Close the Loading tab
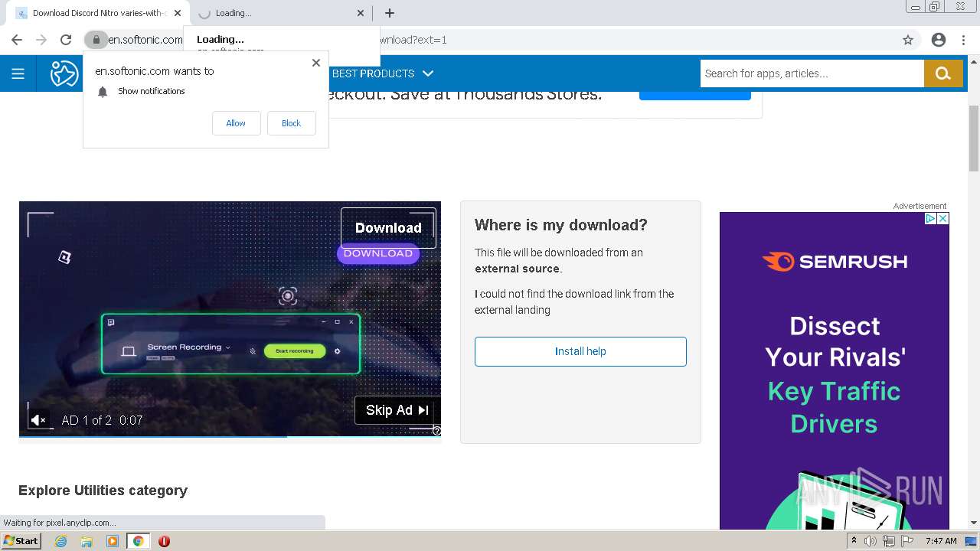980x551 pixels. tap(361, 13)
